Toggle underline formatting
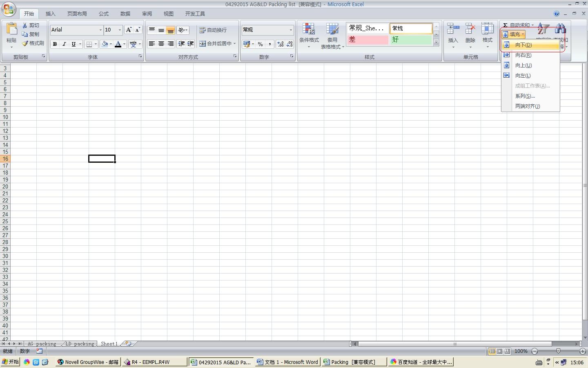Viewport: 588px width, 368px height. point(73,44)
